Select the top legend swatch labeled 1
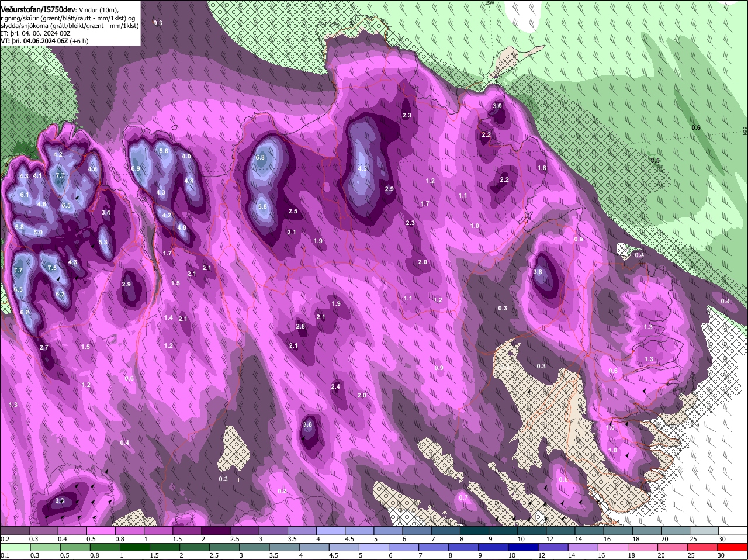Viewport: 748px width, 560px height. click(158, 530)
